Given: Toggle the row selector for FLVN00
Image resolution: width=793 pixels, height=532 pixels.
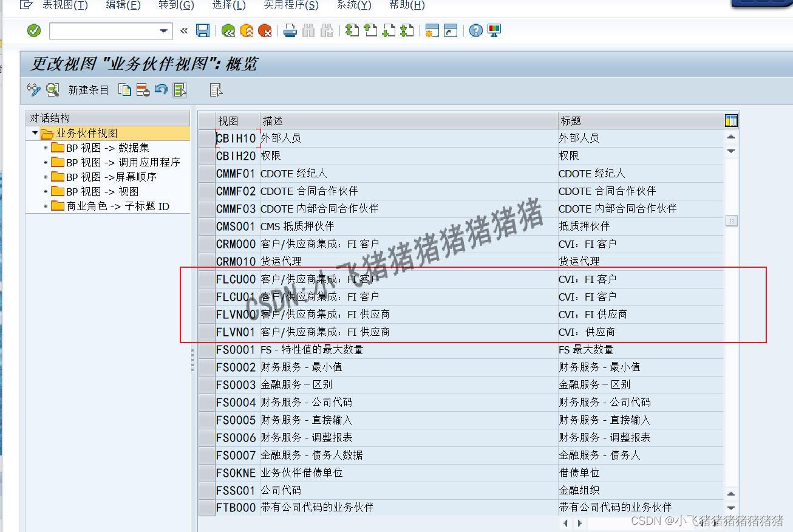Looking at the screenshot, I should coord(207,314).
